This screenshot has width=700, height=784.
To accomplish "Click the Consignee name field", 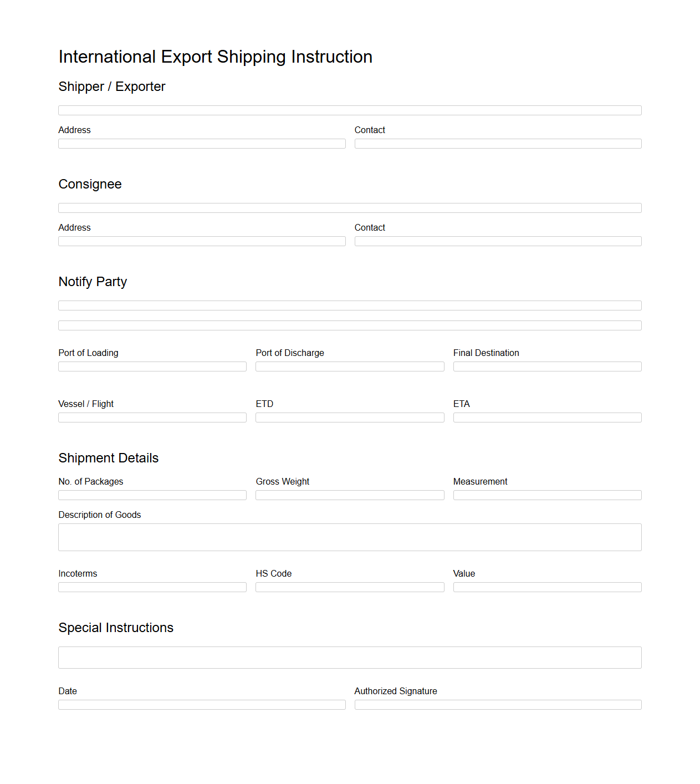I will coord(350,207).
